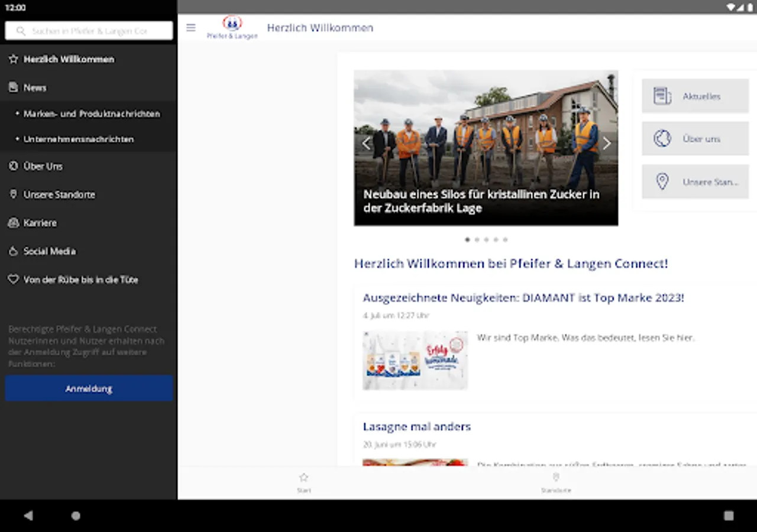Open Herzlich Willkommen in the sidebar
The height and width of the screenshot is (532, 757).
[x=89, y=59]
